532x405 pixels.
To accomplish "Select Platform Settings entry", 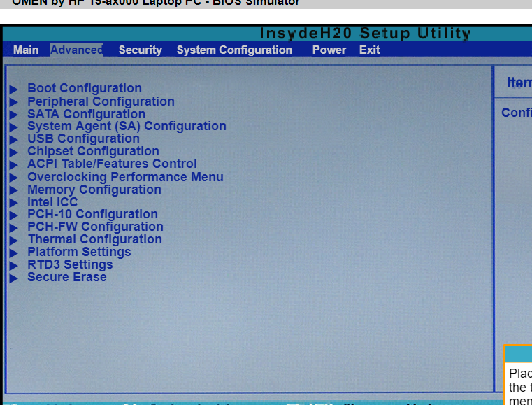I will tap(79, 252).
